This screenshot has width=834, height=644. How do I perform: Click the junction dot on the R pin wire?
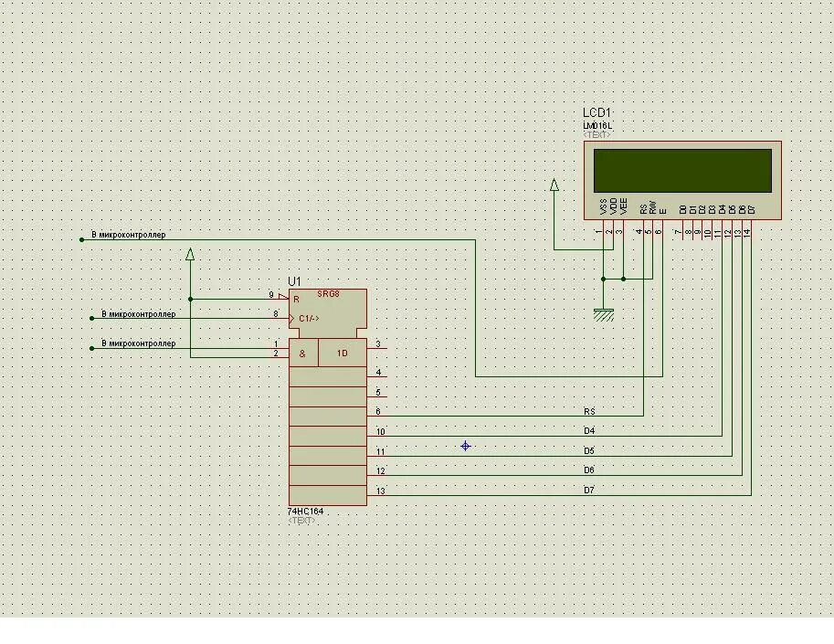[x=190, y=300]
